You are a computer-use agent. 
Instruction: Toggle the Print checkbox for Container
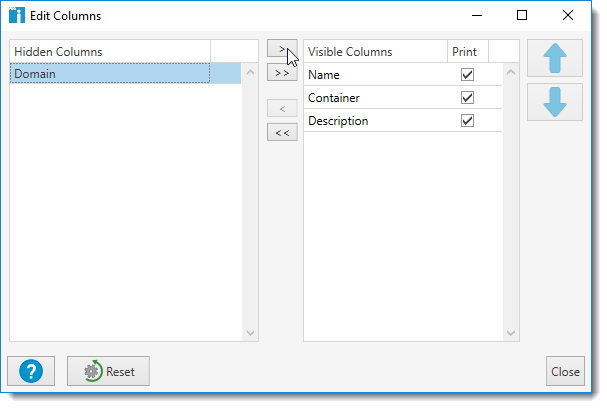[x=466, y=98]
